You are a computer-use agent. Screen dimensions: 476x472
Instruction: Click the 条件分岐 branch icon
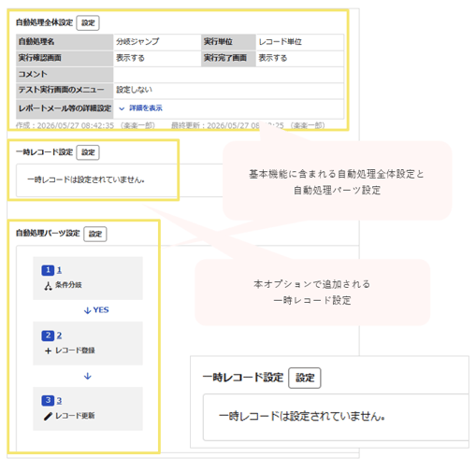pyautogui.click(x=48, y=286)
